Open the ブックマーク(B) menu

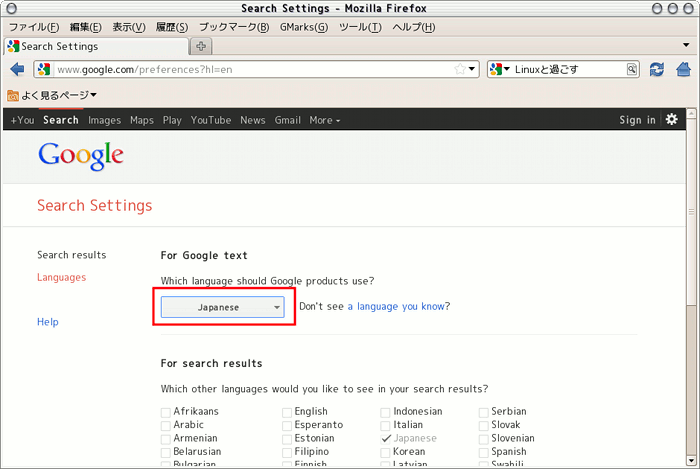click(x=234, y=26)
